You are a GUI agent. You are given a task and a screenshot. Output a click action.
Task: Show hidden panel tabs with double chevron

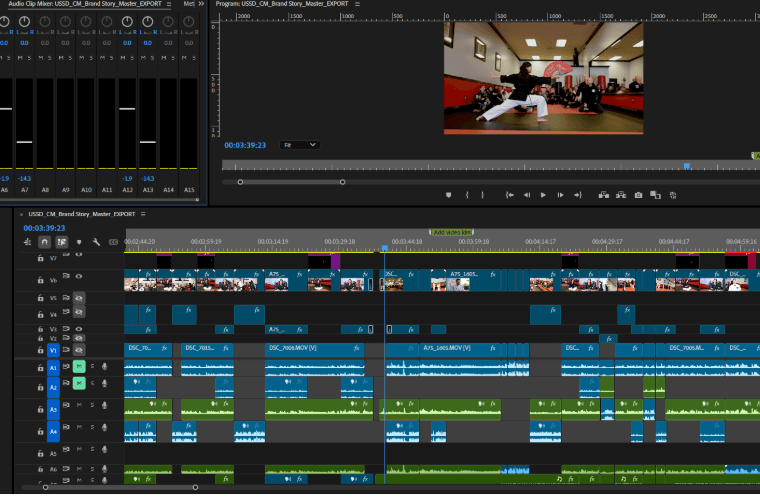[x=201, y=4]
